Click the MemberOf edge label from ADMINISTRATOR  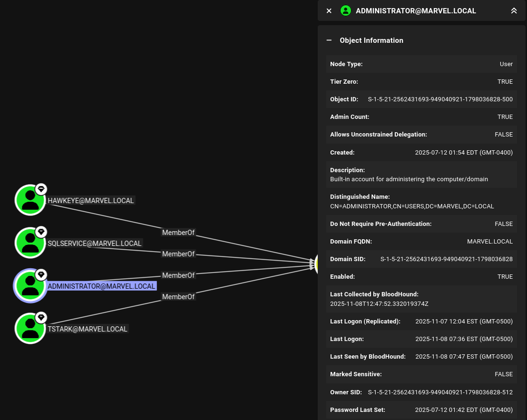[x=178, y=275]
